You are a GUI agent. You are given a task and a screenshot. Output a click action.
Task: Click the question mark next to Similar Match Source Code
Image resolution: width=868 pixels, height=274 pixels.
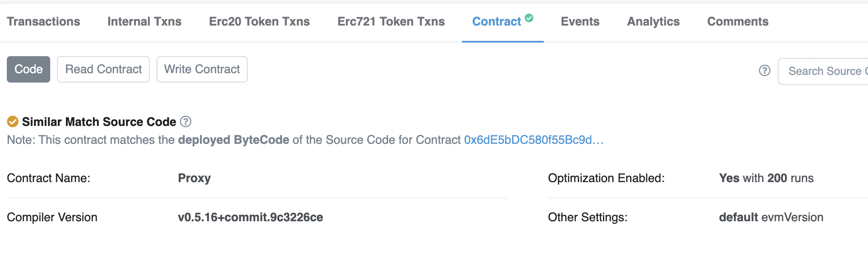(186, 122)
